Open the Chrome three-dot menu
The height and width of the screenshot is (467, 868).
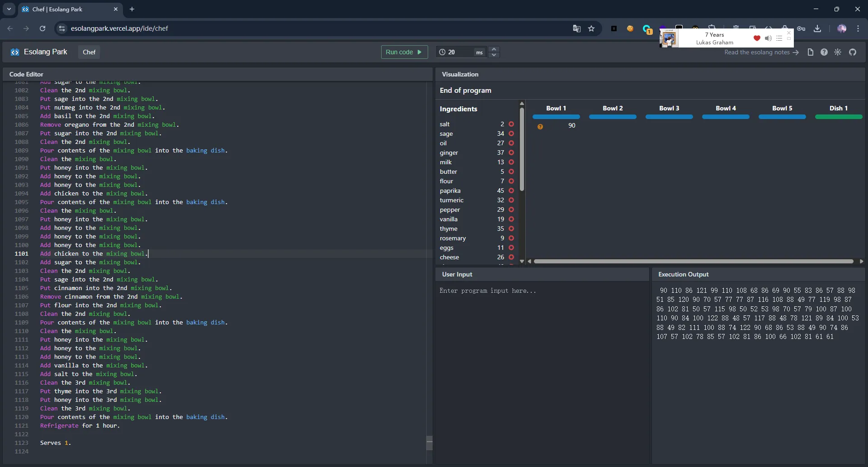tap(858, 29)
